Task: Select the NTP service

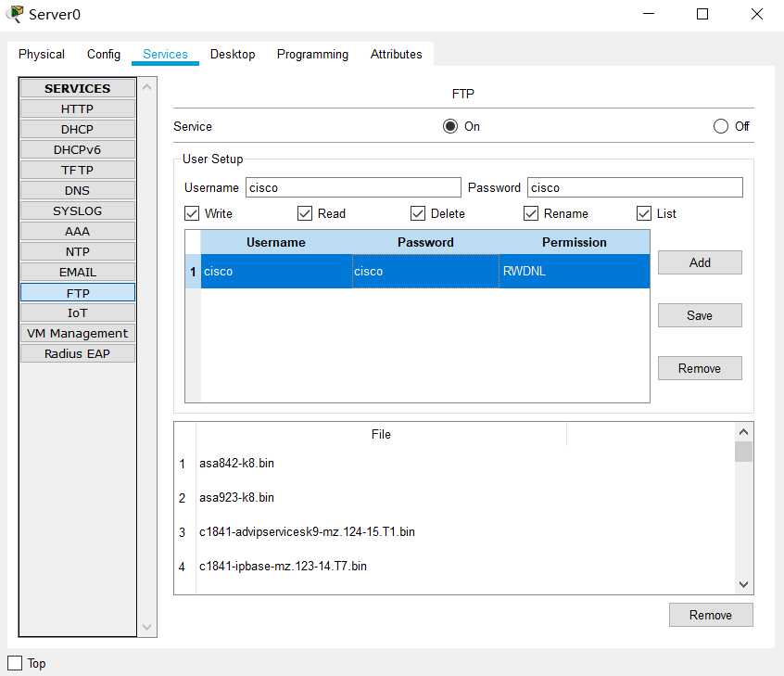Action: point(78,251)
